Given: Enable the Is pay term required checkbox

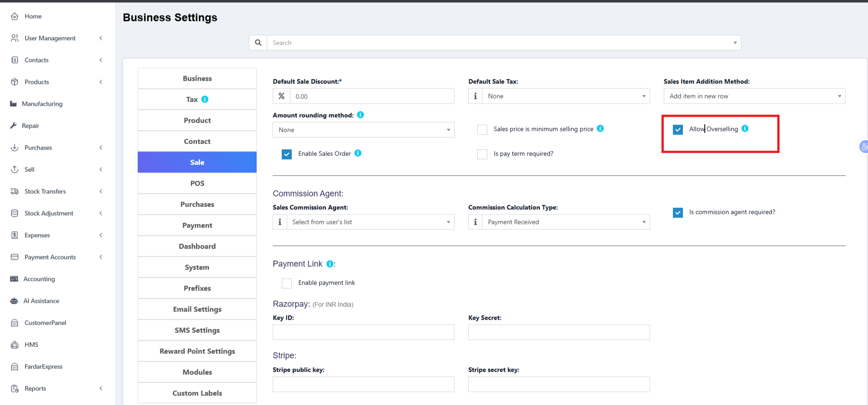Looking at the screenshot, I should tap(482, 154).
